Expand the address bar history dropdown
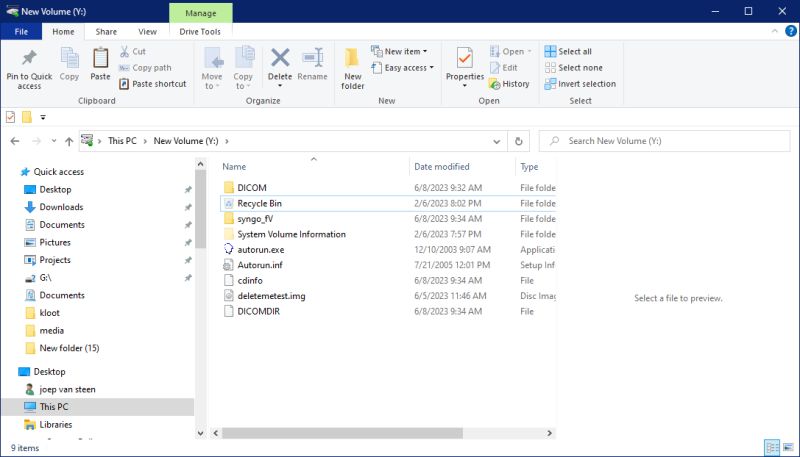The image size is (800, 457). tap(496, 141)
